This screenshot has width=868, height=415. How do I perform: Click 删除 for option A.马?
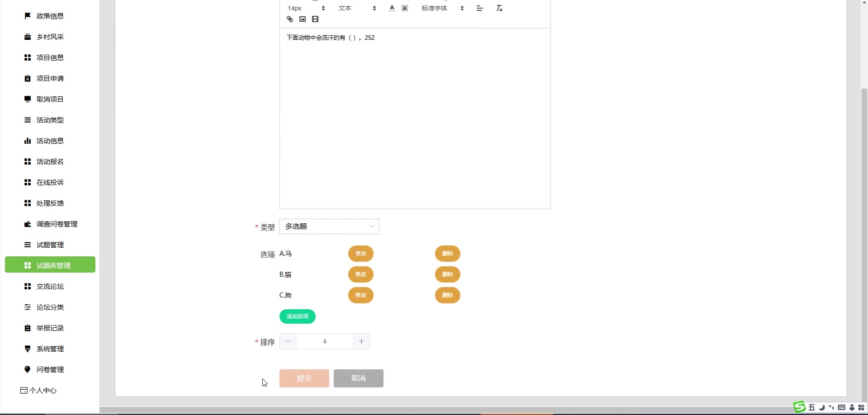(x=448, y=254)
